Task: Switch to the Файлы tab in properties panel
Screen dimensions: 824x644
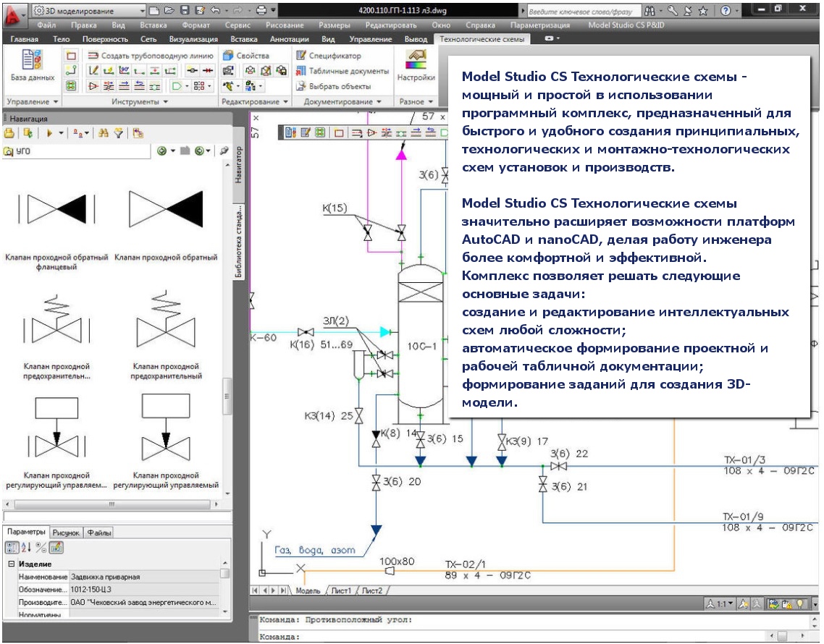Action: (98, 533)
